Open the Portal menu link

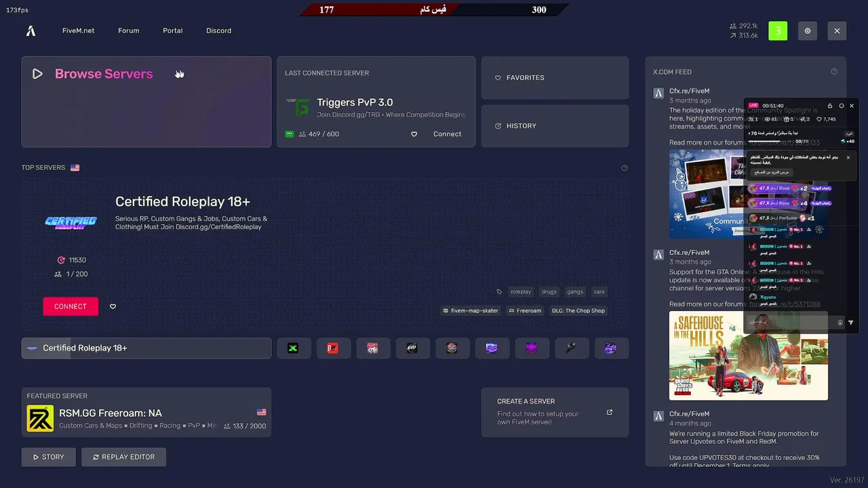pyautogui.click(x=173, y=30)
